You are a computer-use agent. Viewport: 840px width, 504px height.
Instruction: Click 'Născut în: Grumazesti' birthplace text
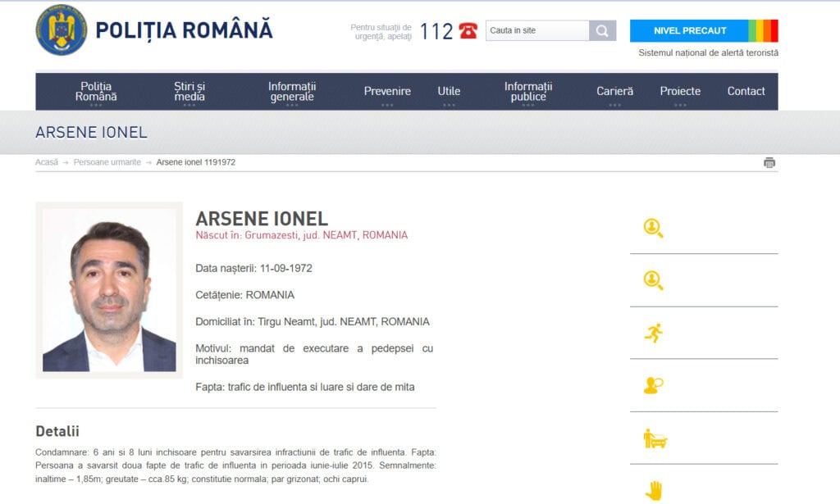tap(302, 235)
